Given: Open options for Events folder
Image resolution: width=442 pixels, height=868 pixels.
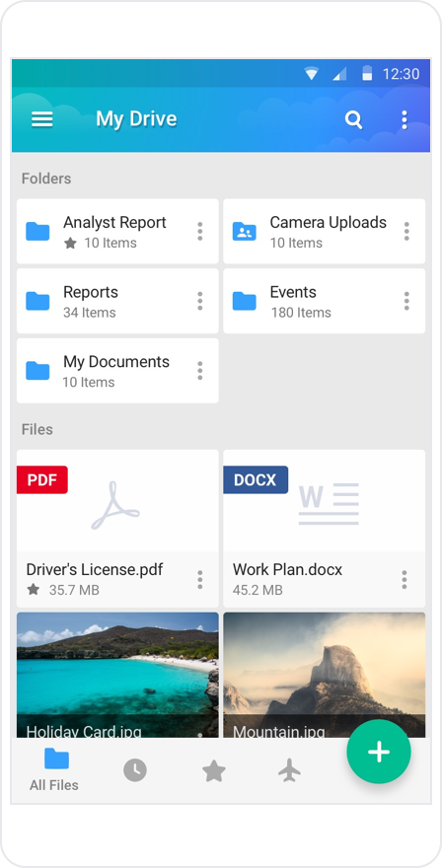Looking at the screenshot, I should (406, 301).
